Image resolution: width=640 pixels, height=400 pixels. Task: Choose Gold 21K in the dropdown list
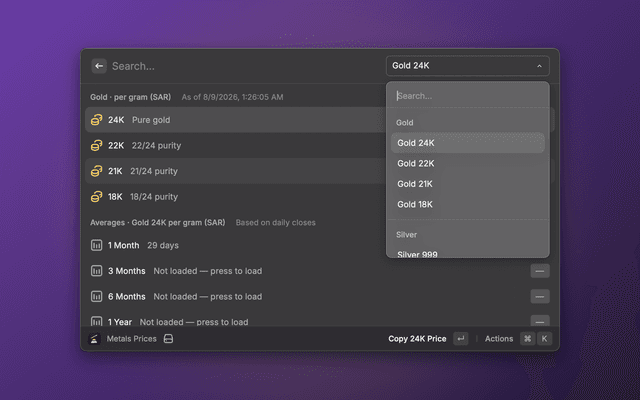468,184
